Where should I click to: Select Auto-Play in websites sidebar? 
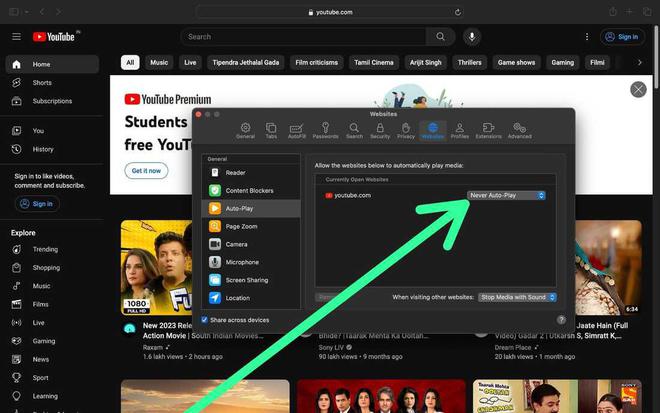[251, 208]
